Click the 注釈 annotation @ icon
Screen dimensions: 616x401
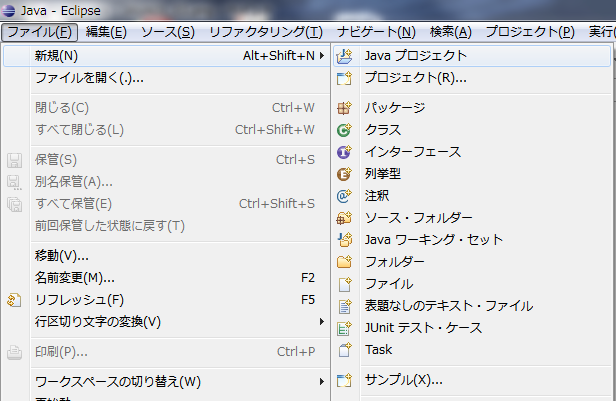(345, 196)
